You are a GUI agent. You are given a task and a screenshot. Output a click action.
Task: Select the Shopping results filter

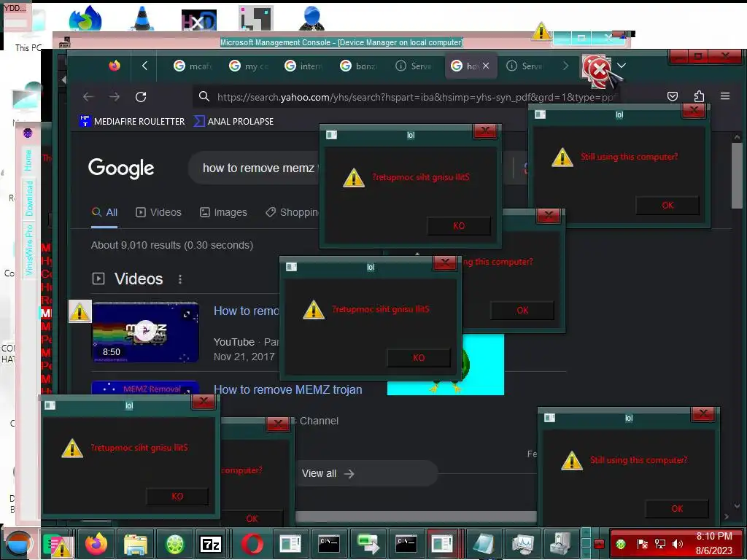(292, 212)
